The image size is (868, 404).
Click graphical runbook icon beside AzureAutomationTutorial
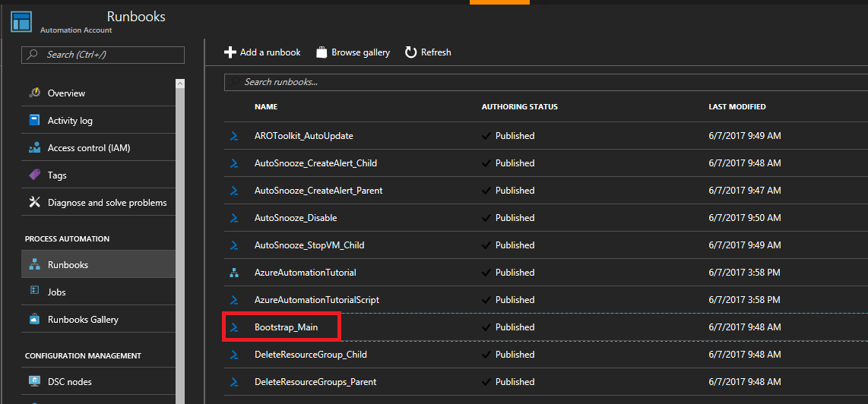coord(233,273)
